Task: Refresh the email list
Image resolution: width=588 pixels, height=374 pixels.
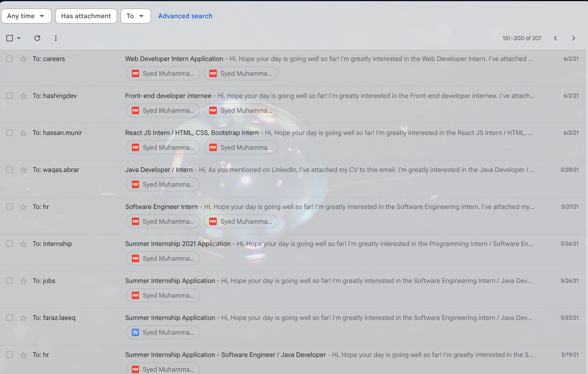Action: point(37,38)
